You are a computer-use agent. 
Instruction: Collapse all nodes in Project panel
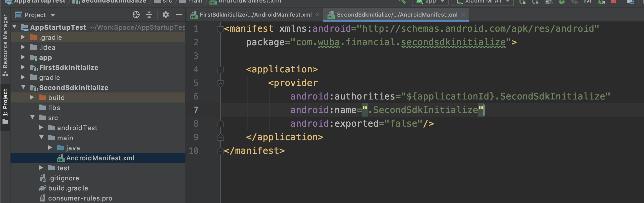[x=149, y=15]
